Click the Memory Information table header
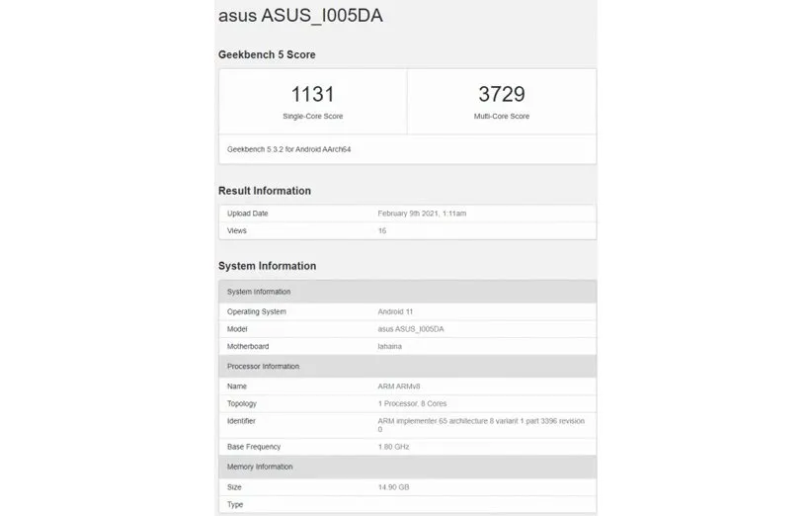Viewport: 812px width, 516px height. point(260,467)
